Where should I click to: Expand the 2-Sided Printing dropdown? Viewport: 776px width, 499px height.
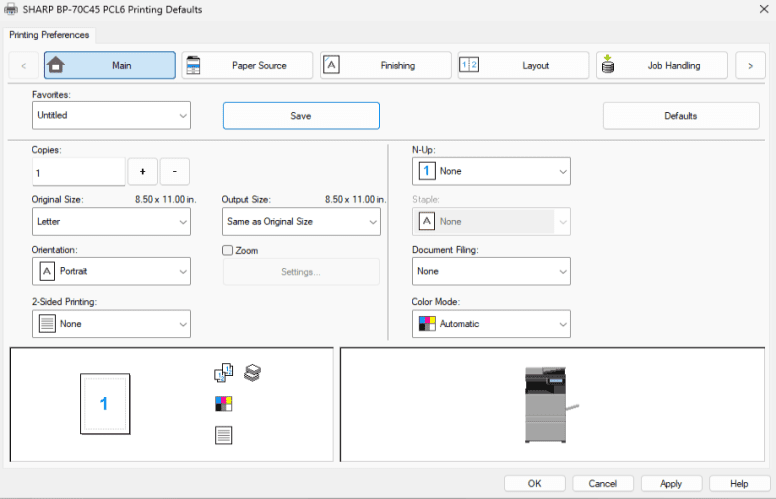(111, 324)
